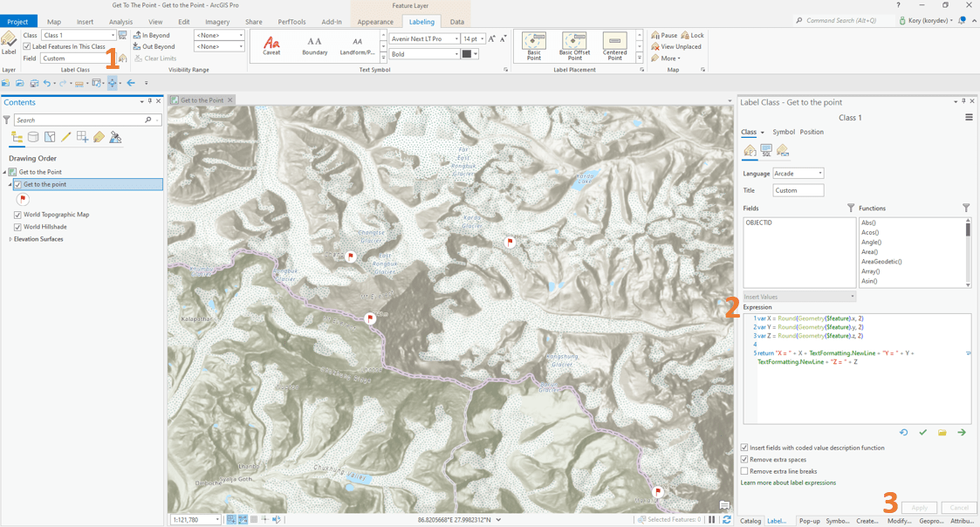Image resolution: width=980 pixels, height=527 pixels.
Task: Click the blue back arrow in toolbar
Action: point(131,83)
